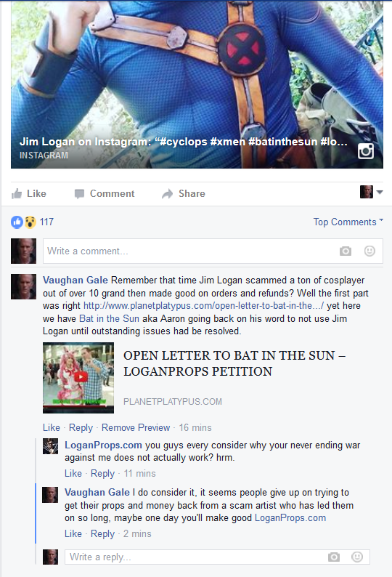The height and width of the screenshot is (577, 392).
Task: Click the blue like reaction icon beside 117
Action: 17,222
